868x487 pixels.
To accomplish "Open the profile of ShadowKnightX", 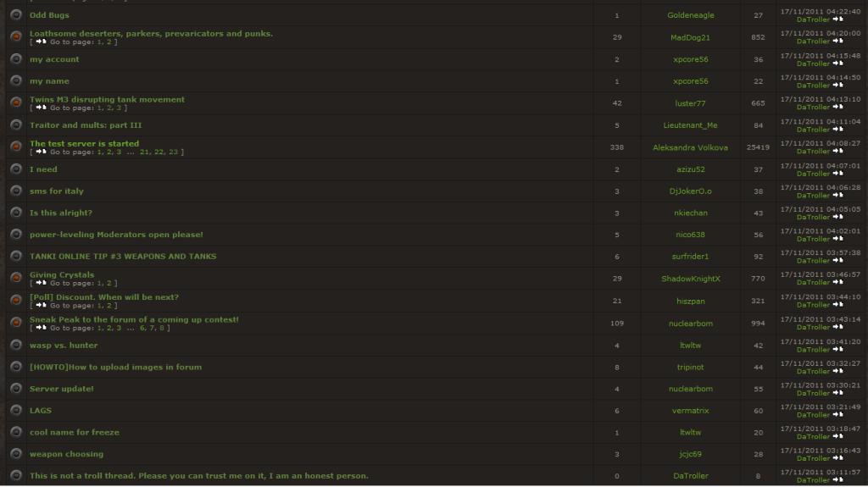I will click(x=690, y=279).
